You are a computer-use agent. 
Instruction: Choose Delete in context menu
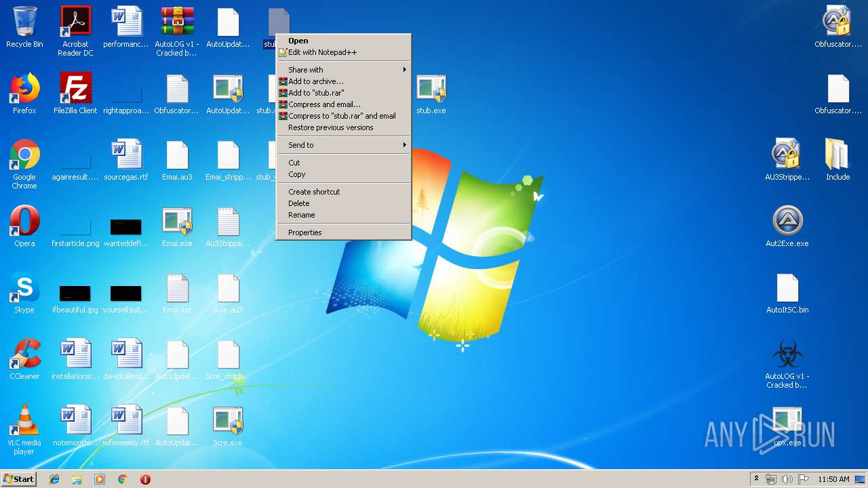point(344,203)
